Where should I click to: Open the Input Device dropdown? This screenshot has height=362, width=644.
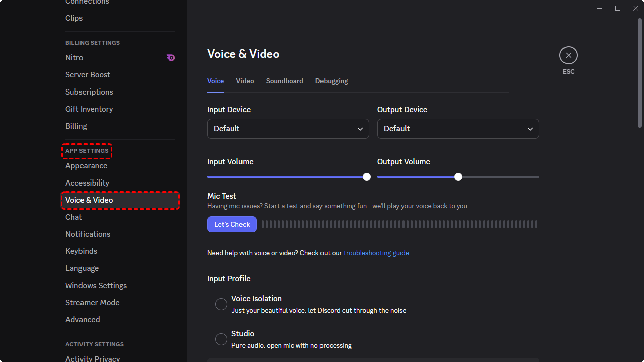click(288, 129)
